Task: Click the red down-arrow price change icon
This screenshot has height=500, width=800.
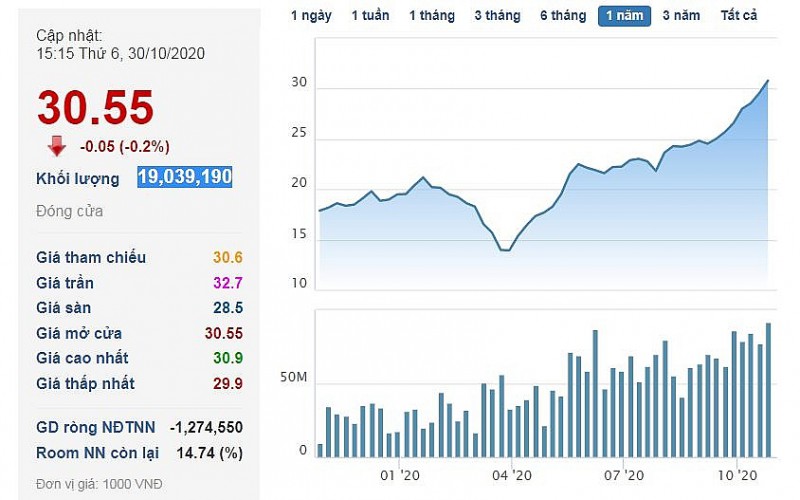Action: pyautogui.click(x=57, y=146)
